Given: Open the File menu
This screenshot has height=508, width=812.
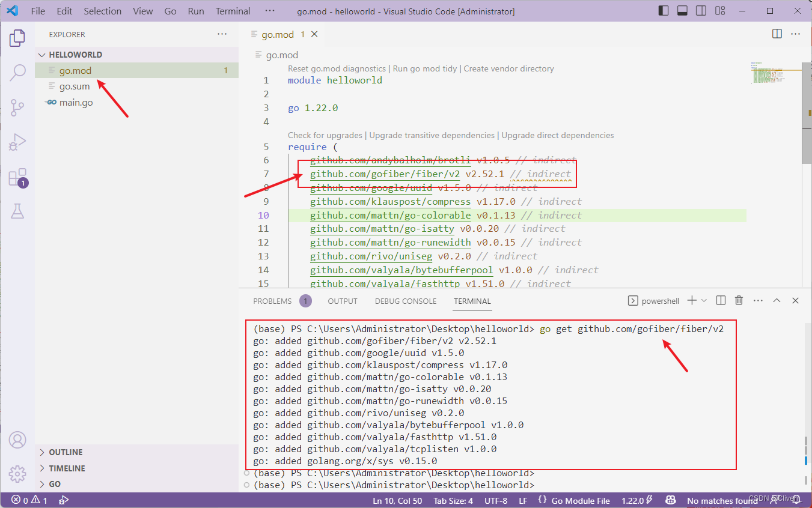Looking at the screenshot, I should (38, 11).
